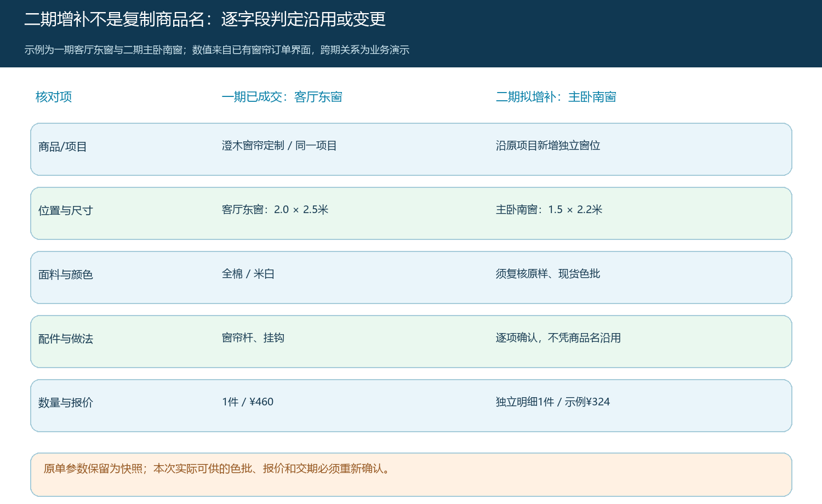
Task: Click the 独立明细1件 / 示例¥324 cell
Action: pos(553,402)
